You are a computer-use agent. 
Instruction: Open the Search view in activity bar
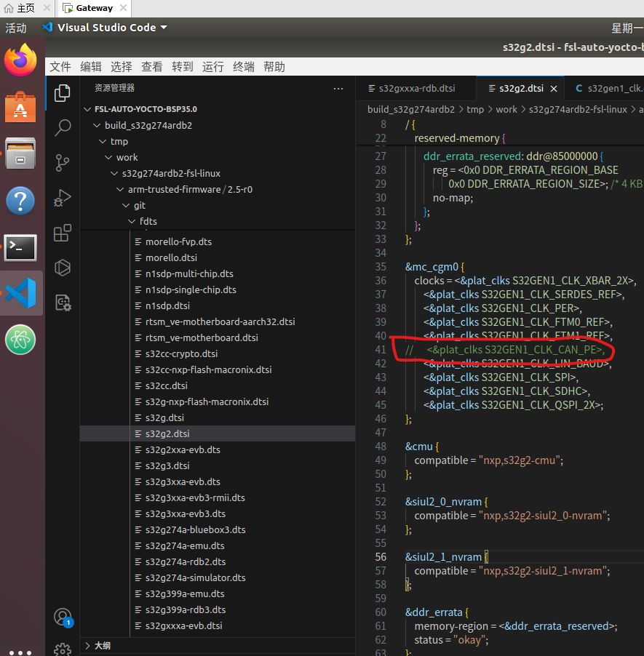click(x=63, y=127)
